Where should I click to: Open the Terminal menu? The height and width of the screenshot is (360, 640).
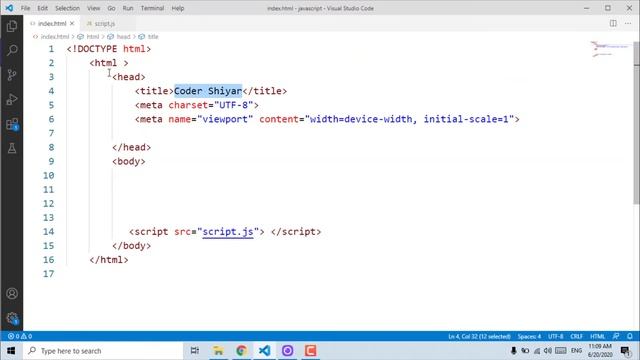click(152, 8)
